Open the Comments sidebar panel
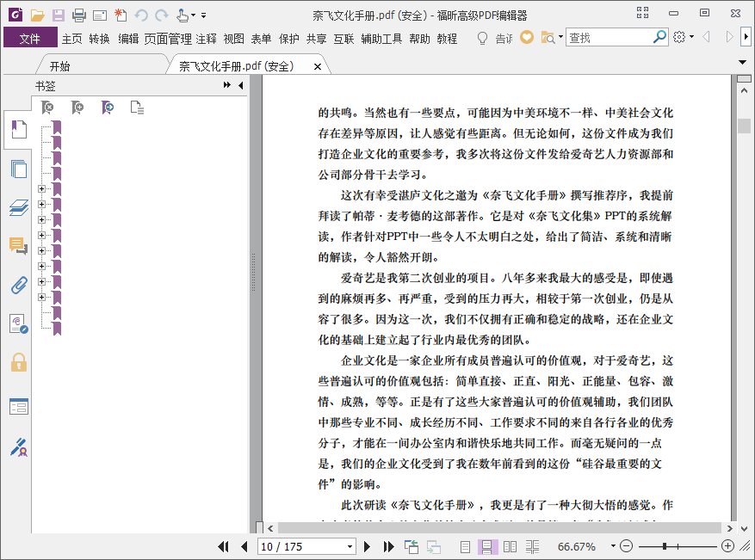 pyautogui.click(x=19, y=246)
